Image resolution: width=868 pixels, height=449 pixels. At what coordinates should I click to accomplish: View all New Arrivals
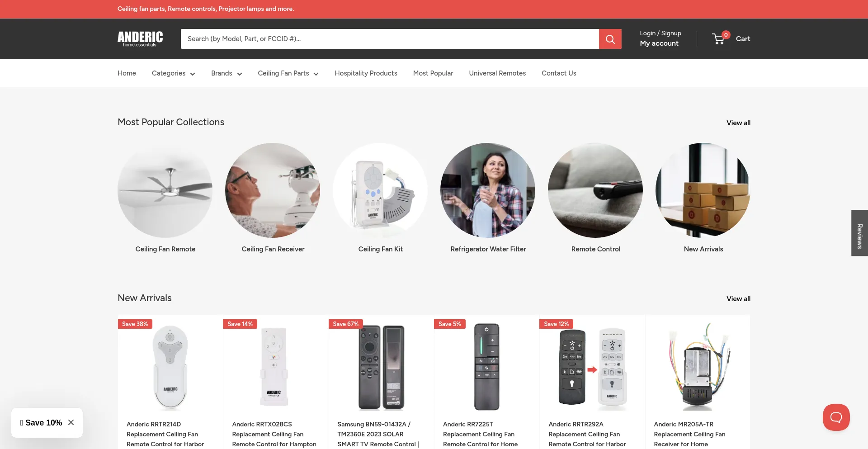[x=738, y=299]
